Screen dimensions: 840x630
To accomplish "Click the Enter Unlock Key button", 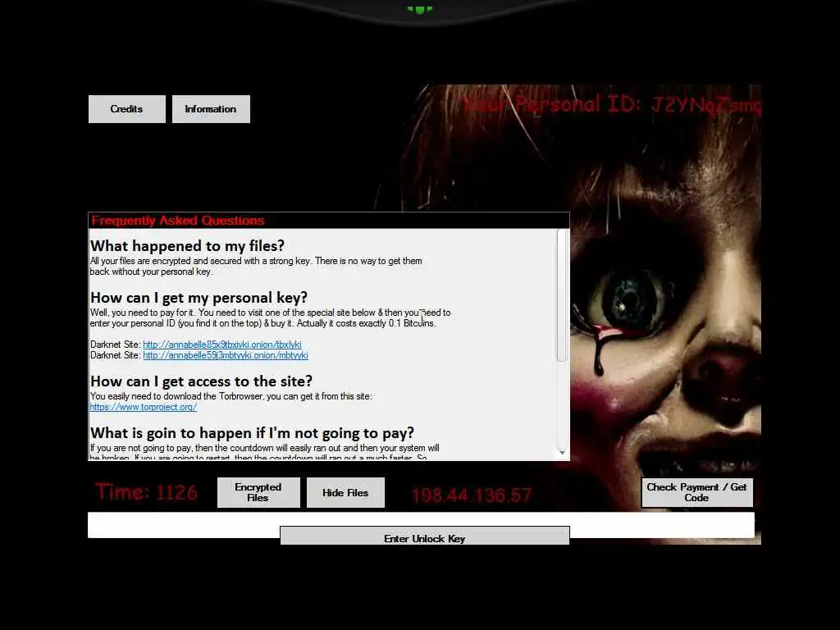I will coord(425,536).
